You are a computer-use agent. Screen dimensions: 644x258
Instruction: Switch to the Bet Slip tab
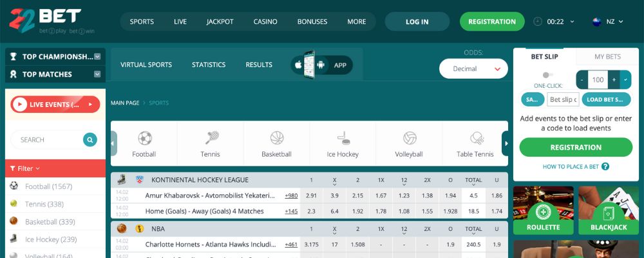545,57
